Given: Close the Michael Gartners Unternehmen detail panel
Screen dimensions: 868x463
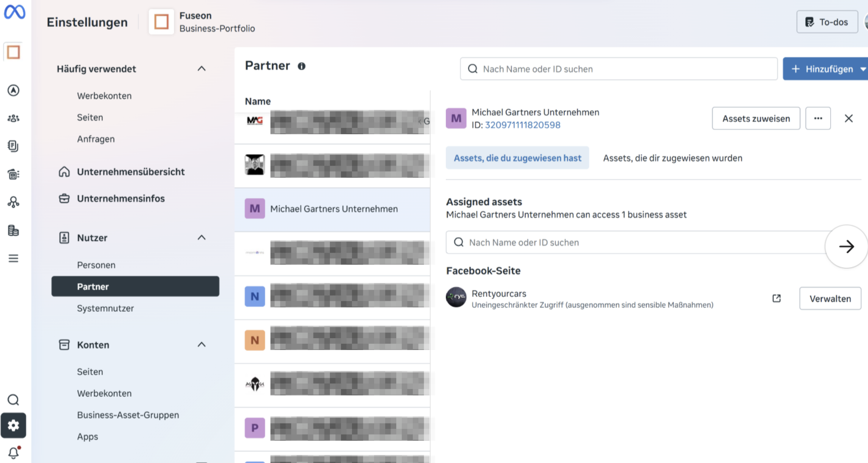Looking at the screenshot, I should (848, 119).
